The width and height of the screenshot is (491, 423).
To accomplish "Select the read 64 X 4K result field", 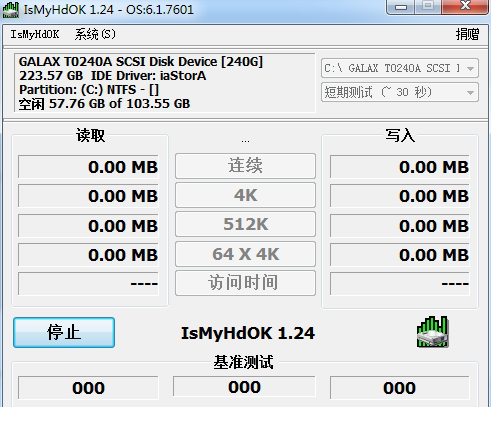I will [x=88, y=255].
